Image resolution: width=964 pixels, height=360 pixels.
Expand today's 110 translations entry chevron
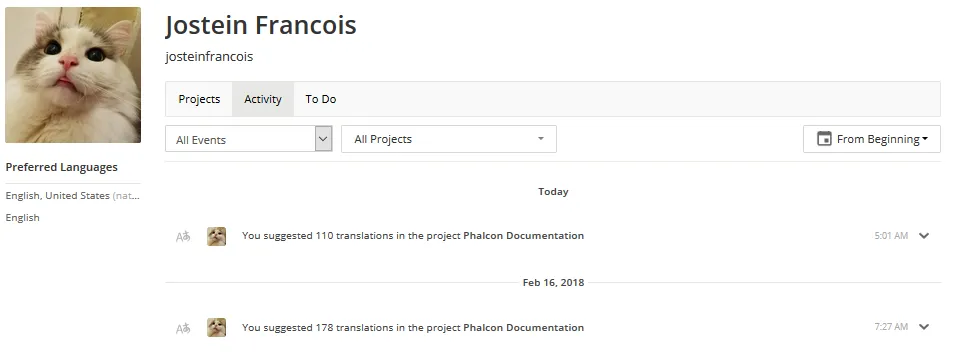tap(923, 236)
